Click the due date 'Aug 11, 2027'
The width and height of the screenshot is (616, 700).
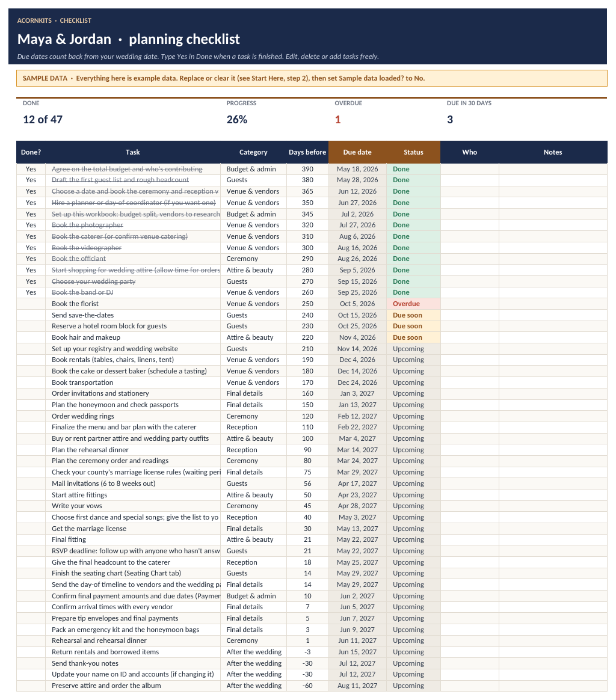pyautogui.click(x=357, y=686)
